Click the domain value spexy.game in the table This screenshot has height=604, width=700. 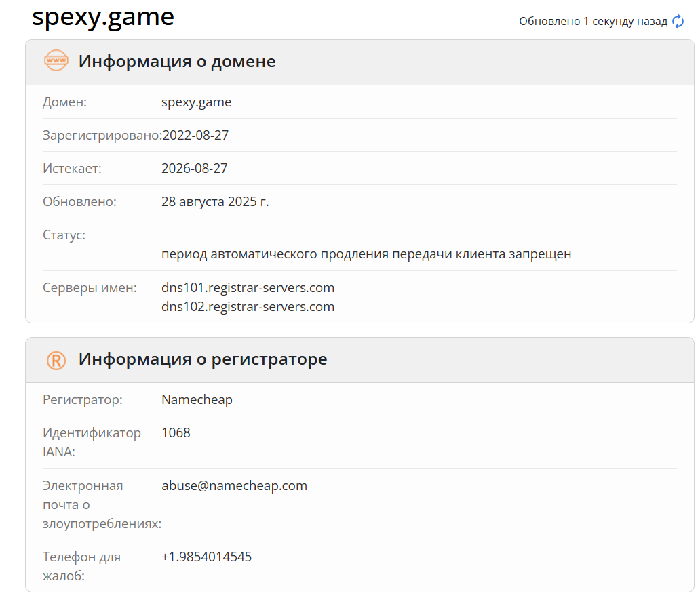tap(196, 102)
